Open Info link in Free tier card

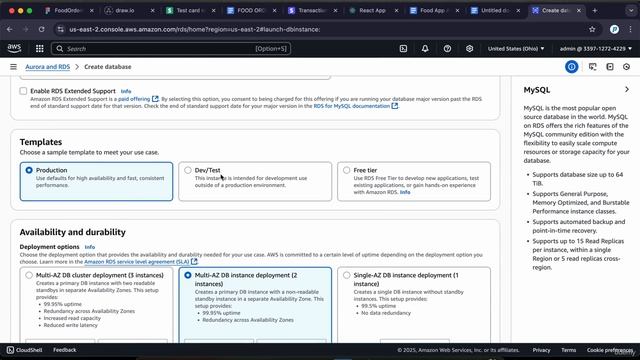coord(405,192)
